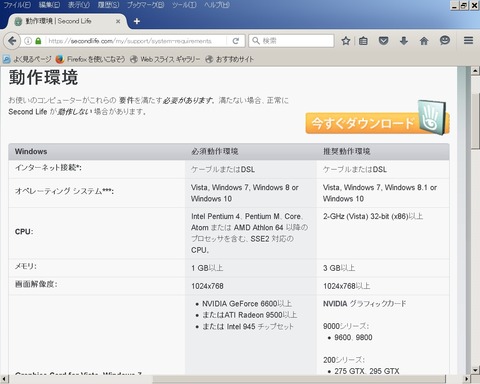Viewport: 480px width, 384px height.
Task: Save the page to Pocket
Action: point(384,41)
